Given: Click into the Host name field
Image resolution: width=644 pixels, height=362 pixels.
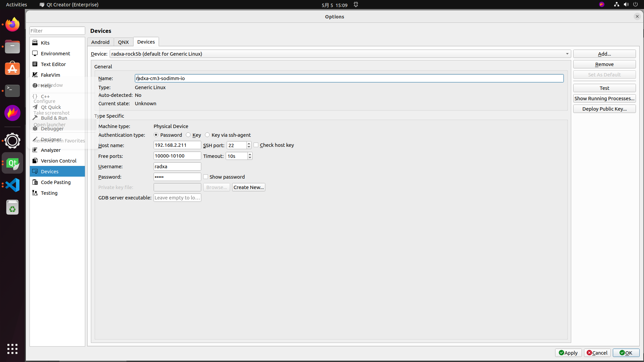Looking at the screenshot, I should coord(177,145).
